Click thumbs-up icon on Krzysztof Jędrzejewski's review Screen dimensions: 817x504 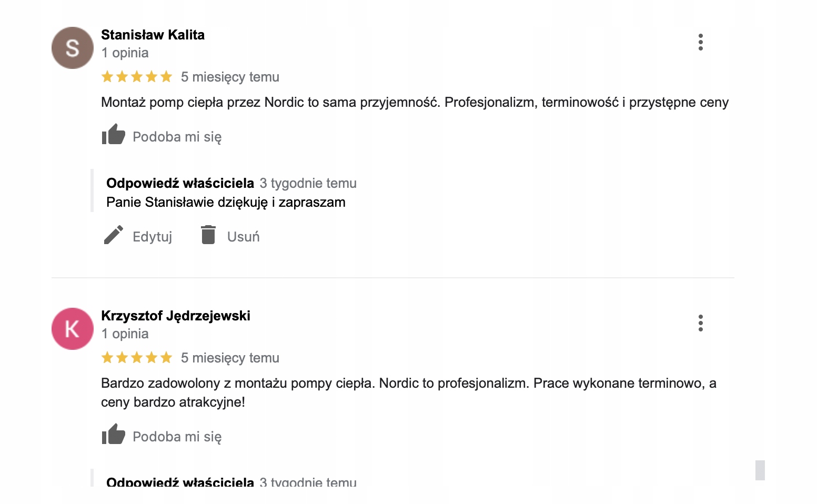pyautogui.click(x=113, y=435)
